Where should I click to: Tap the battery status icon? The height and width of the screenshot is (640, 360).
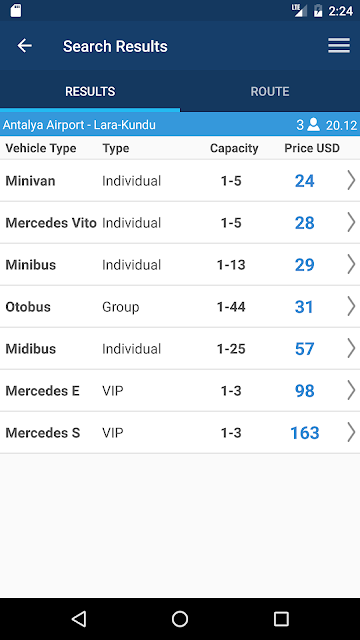click(318, 11)
